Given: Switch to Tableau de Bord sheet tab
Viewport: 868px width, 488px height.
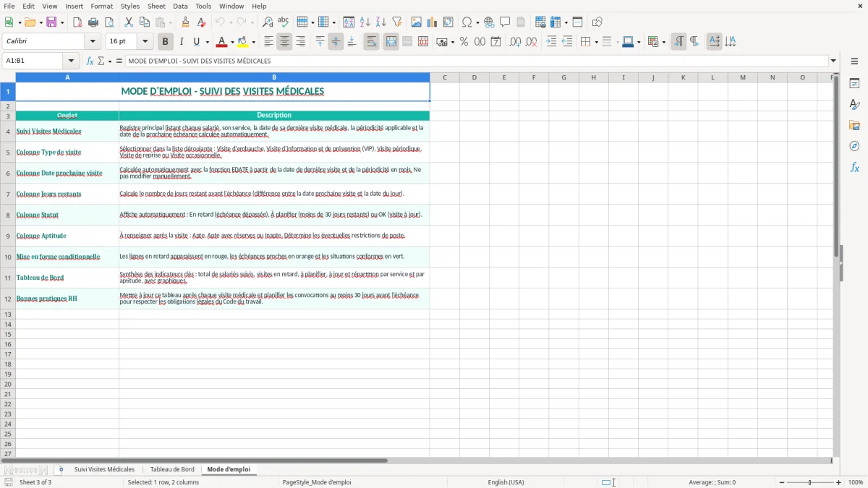Looking at the screenshot, I should click(172, 470).
